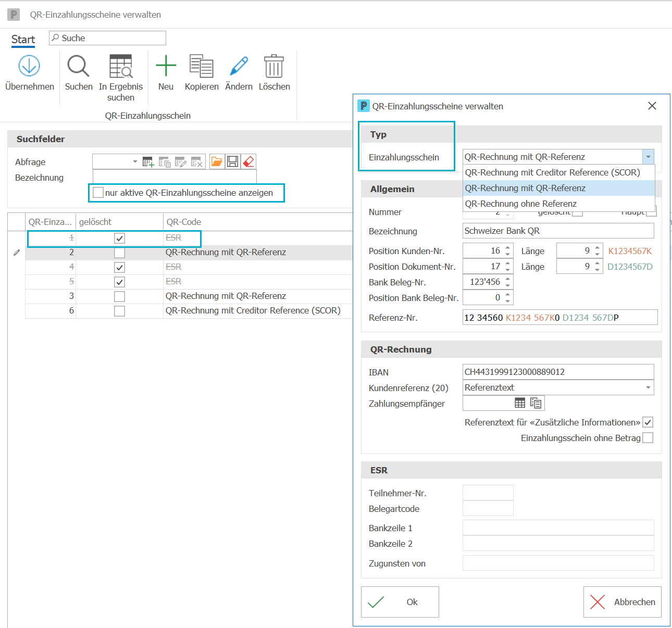Switch to the Start ribbon tab
Viewport: 672px width, 628px height.
[x=23, y=40]
